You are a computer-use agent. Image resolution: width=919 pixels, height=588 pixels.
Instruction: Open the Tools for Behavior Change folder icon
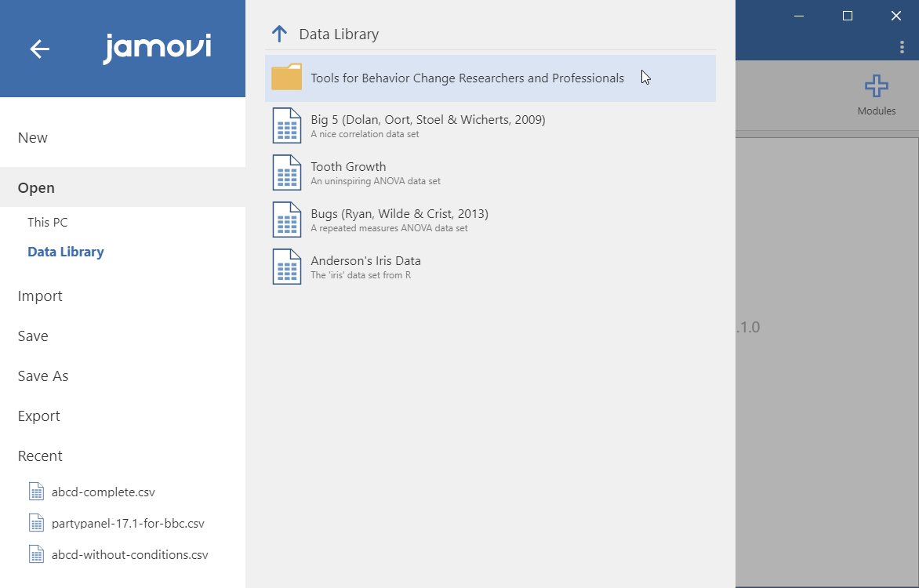287,78
